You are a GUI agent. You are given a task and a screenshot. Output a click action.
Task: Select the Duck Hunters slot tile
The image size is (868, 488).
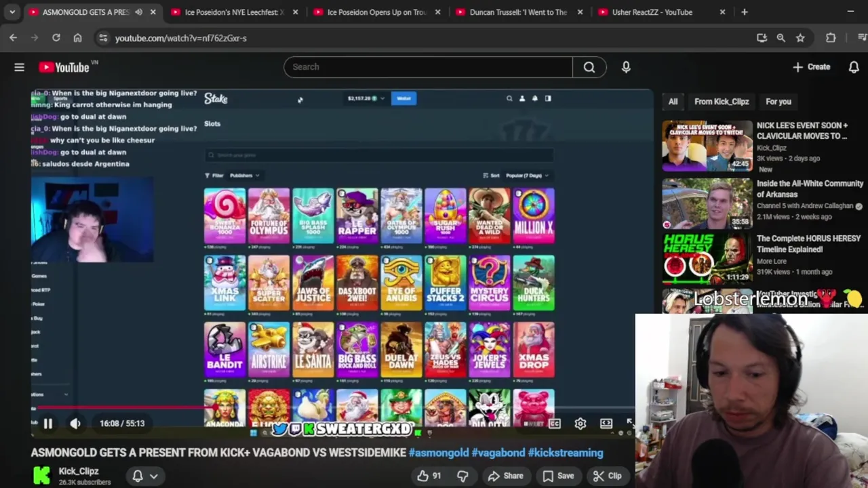point(534,283)
